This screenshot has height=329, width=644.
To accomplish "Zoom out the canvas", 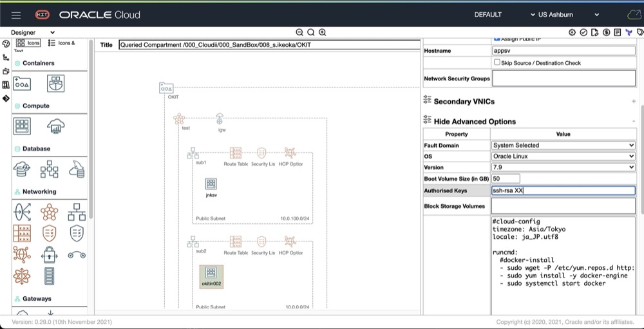I will [x=299, y=32].
